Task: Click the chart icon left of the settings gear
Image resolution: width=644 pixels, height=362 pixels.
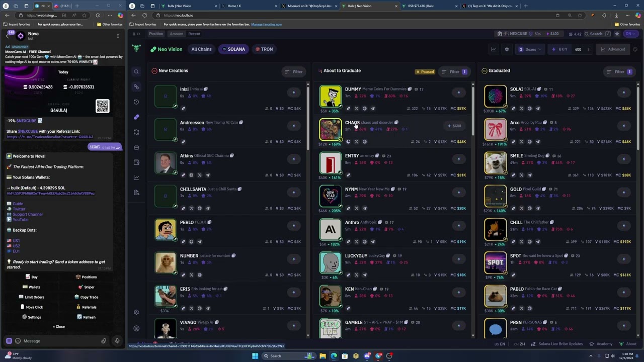Action: click(494, 49)
